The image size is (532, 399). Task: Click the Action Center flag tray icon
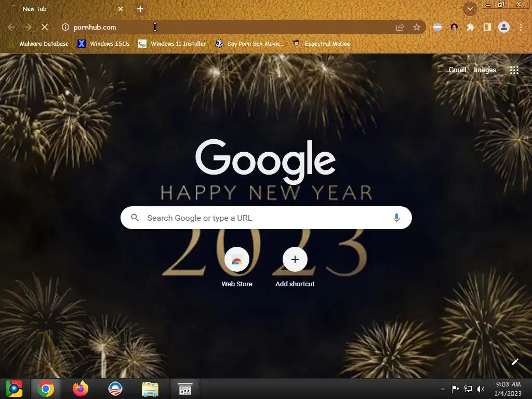tap(455, 389)
